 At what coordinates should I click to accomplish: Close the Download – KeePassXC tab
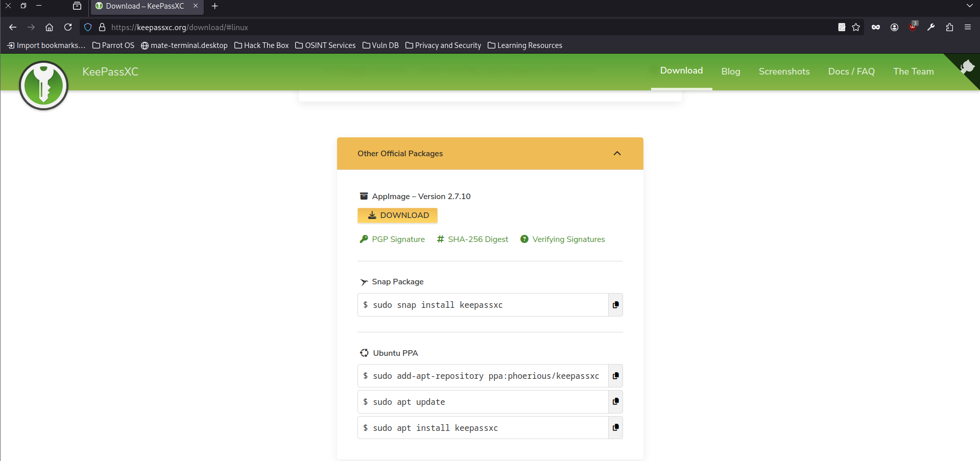click(x=196, y=6)
